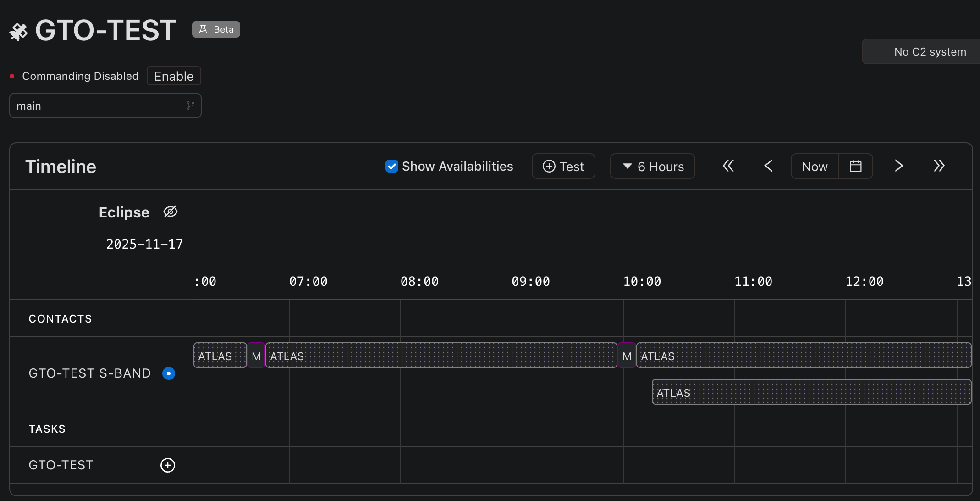Uncheck Show Availabilities checkbox
This screenshot has height=501, width=980.
[391, 166]
